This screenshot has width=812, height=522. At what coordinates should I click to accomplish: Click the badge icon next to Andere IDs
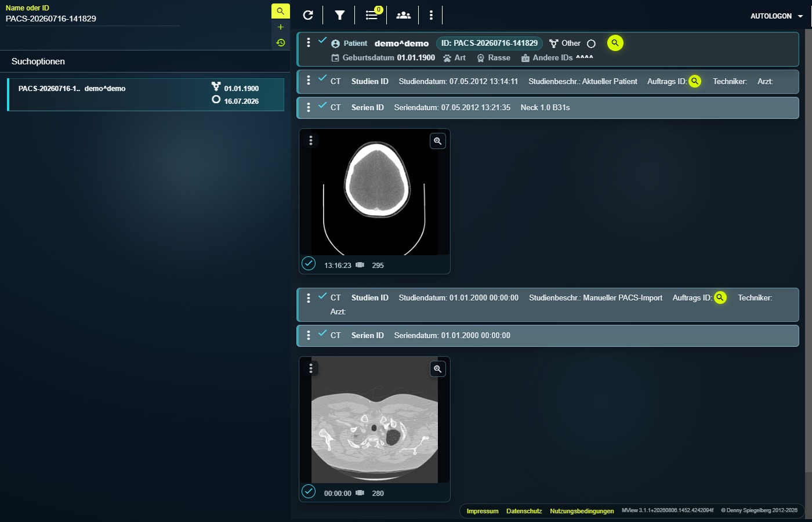[x=525, y=58]
